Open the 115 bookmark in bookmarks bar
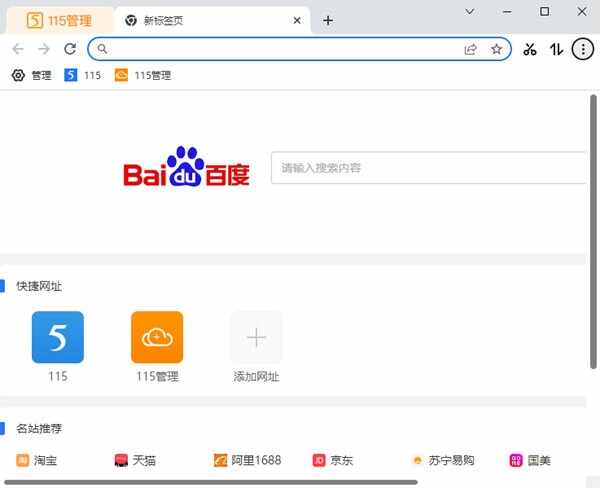The width and height of the screenshot is (600, 488). tap(83, 75)
